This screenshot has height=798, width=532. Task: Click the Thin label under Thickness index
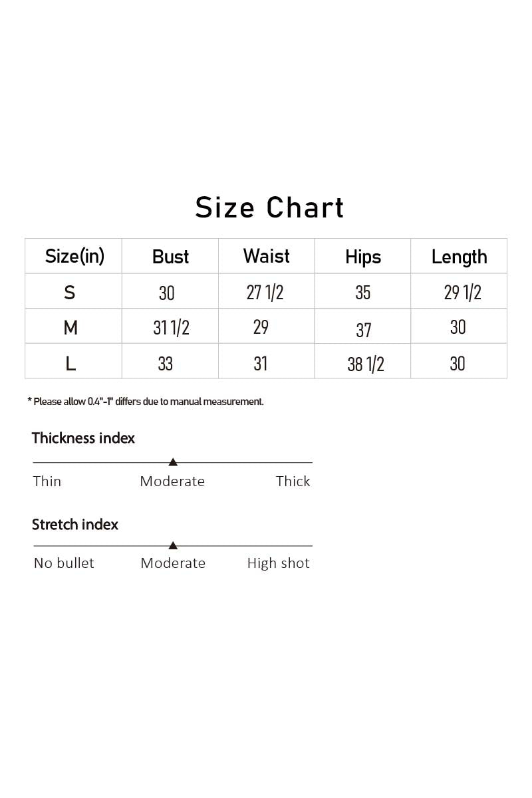pos(47,481)
